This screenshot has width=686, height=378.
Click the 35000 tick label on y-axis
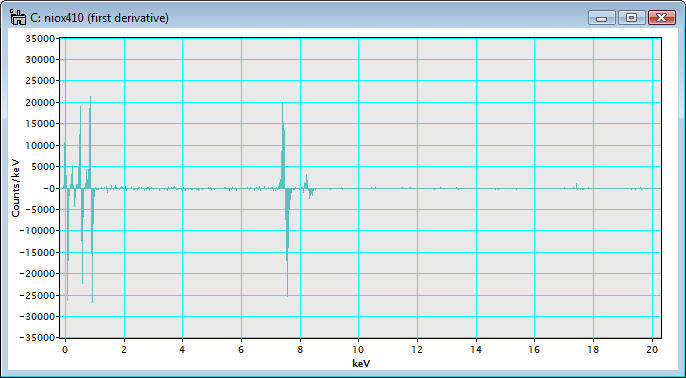click(x=41, y=38)
